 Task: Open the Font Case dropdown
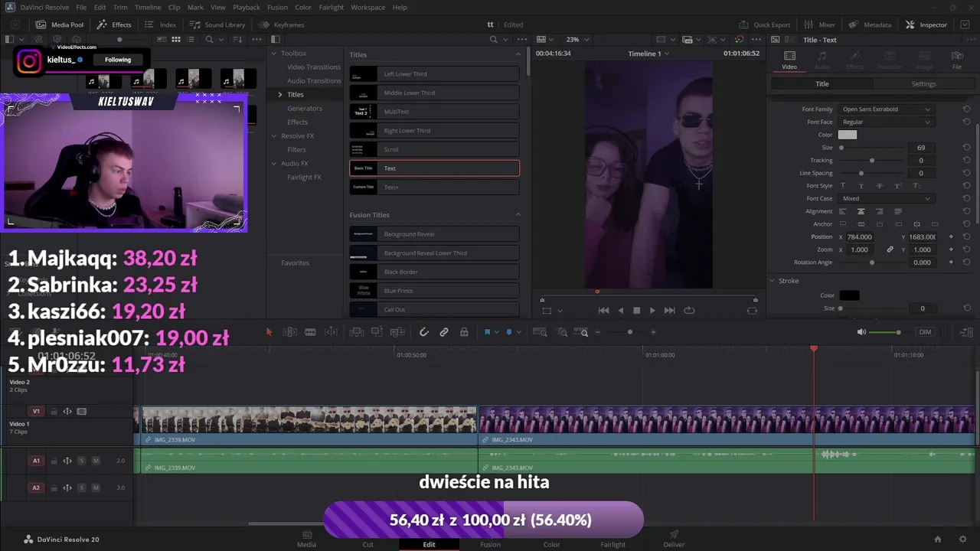coord(886,199)
